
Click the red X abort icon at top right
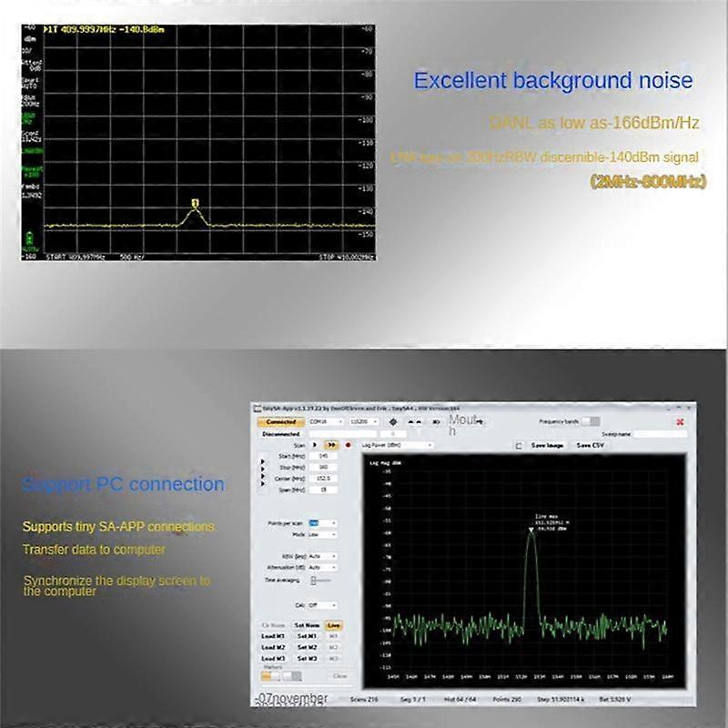point(680,422)
